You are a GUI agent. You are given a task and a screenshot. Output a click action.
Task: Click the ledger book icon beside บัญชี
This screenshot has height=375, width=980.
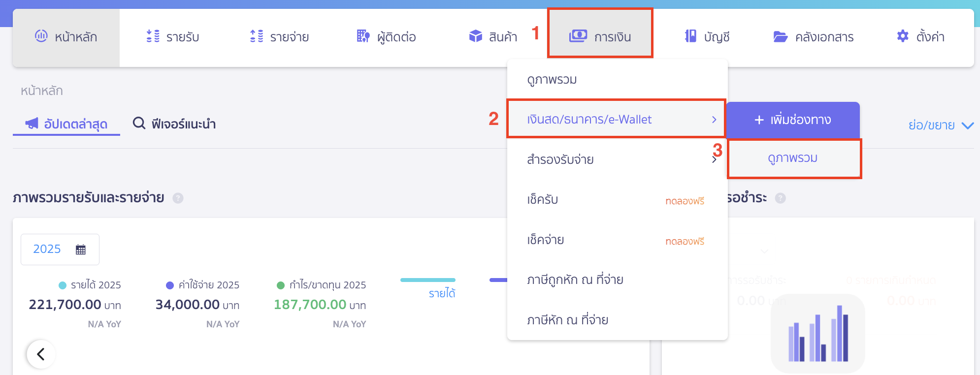coord(690,36)
